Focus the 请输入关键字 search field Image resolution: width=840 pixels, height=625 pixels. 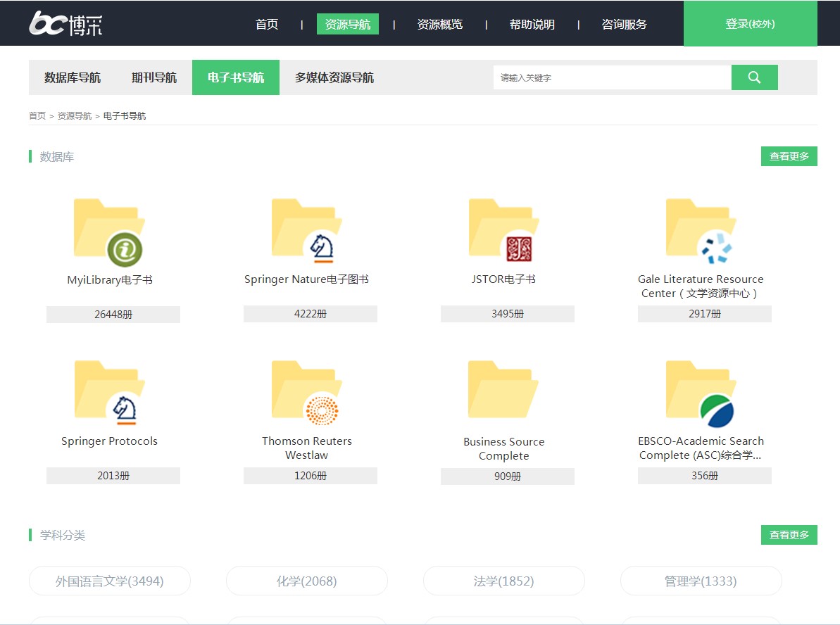(611, 77)
